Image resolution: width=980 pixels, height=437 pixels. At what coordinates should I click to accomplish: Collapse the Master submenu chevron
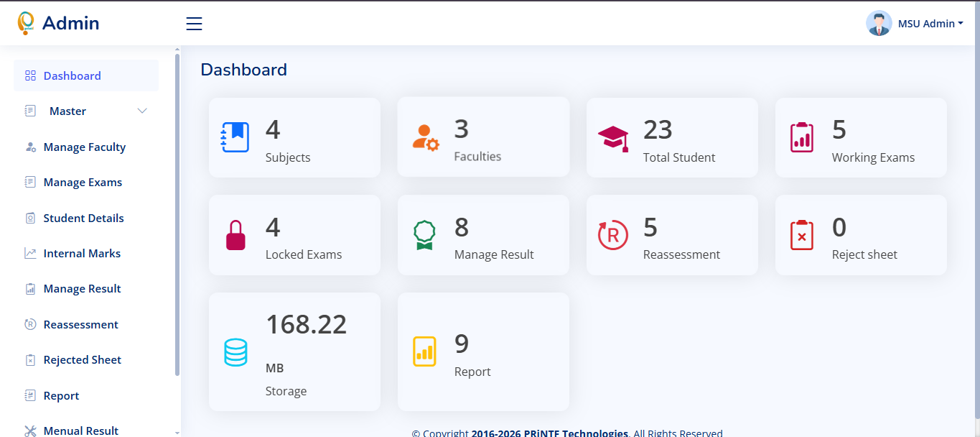(x=142, y=111)
